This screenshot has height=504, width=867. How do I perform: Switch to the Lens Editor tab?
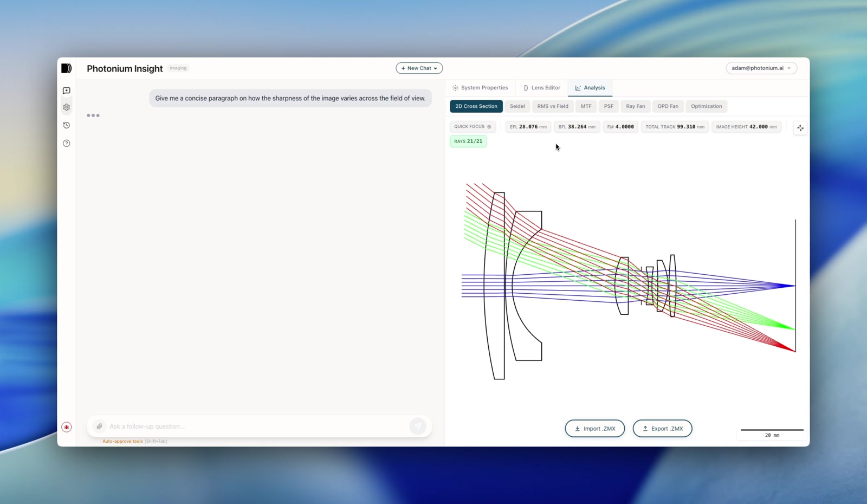tap(542, 88)
